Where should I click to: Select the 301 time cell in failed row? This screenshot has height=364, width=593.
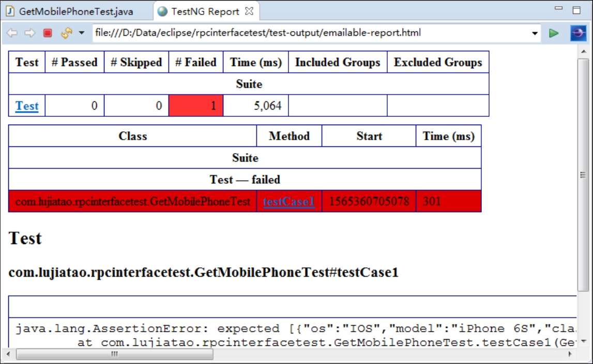pyautogui.click(x=449, y=201)
